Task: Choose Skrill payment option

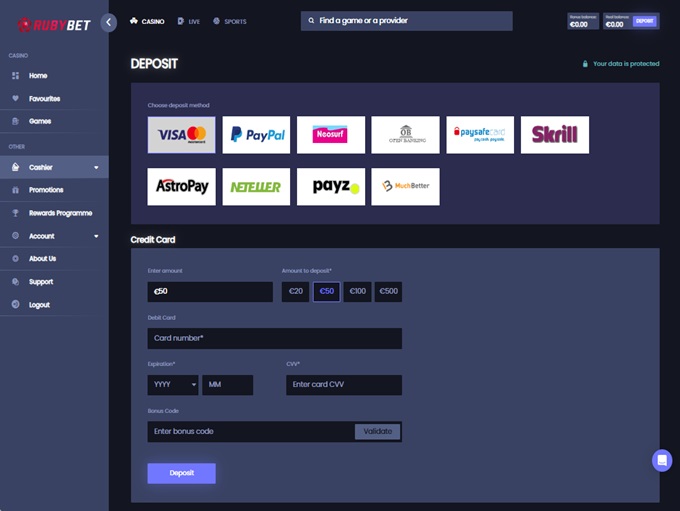Action: coord(555,135)
